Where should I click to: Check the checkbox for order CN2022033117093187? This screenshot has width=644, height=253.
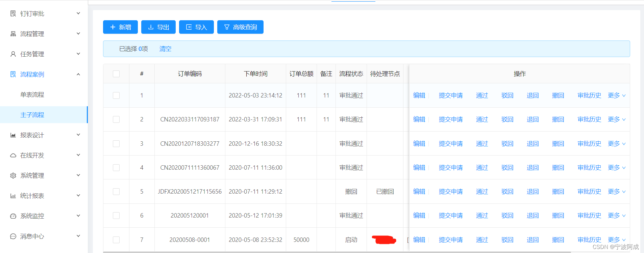pyautogui.click(x=116, y=119)
